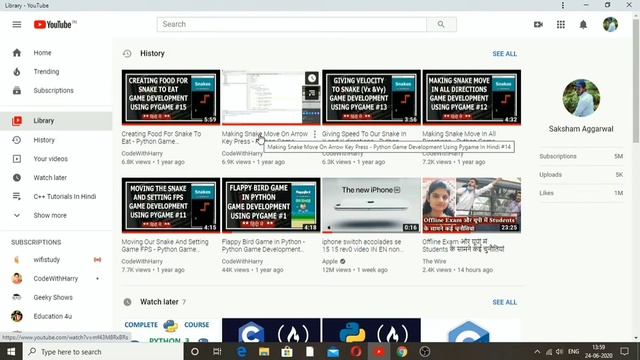Click Windows Type here to search box
640x360 pixels.
tap(103, 351)
